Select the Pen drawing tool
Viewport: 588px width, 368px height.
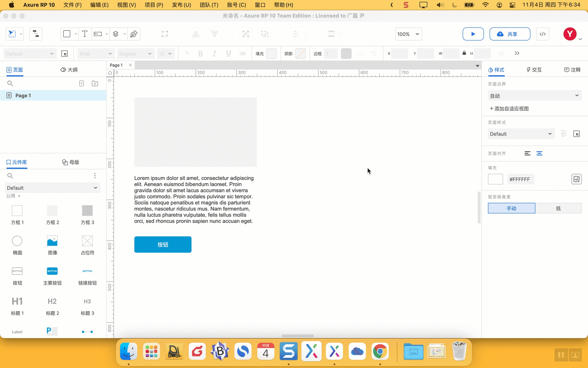[134, 34]
